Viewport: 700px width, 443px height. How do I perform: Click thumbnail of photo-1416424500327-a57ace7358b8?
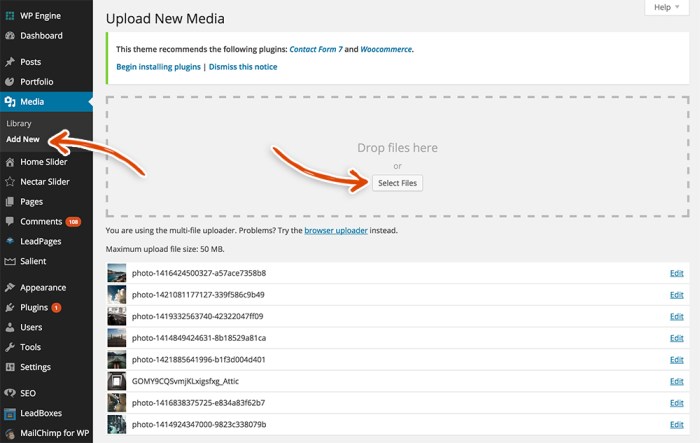[117, 273]
